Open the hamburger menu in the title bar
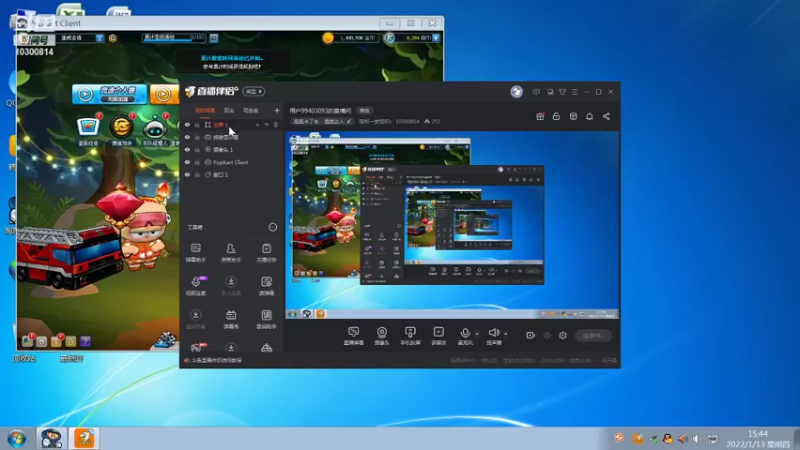 pos(574,92)
